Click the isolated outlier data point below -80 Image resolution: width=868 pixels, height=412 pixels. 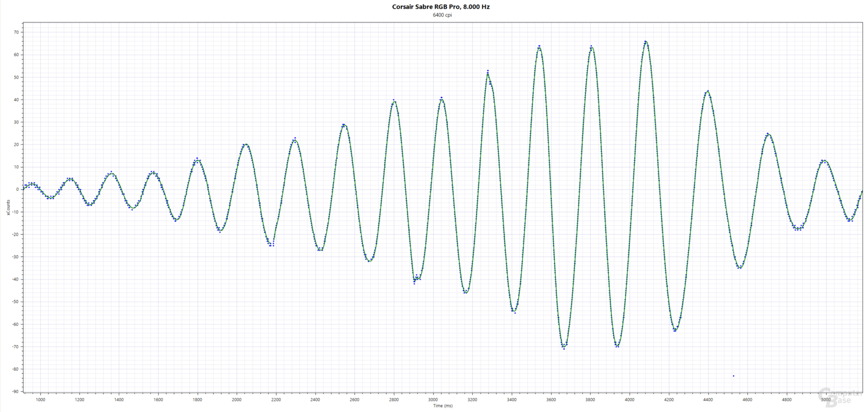pos(733,376)
